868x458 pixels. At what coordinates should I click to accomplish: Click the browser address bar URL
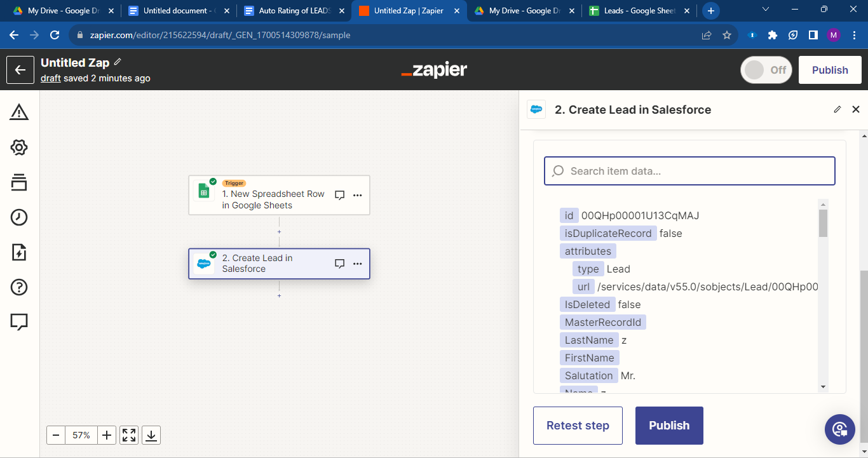tap(220, 35)
